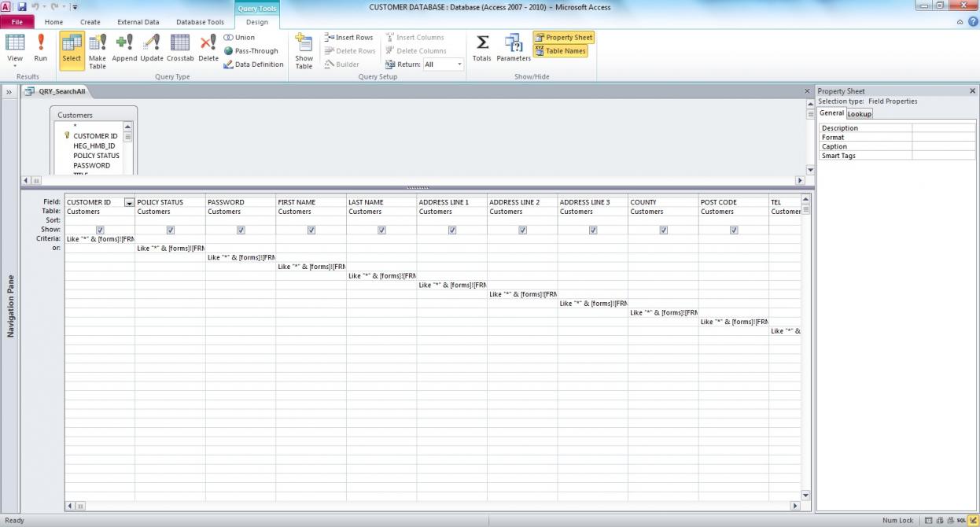Click the Update query icon
The image size is (980, 527).
coord(152,47)
